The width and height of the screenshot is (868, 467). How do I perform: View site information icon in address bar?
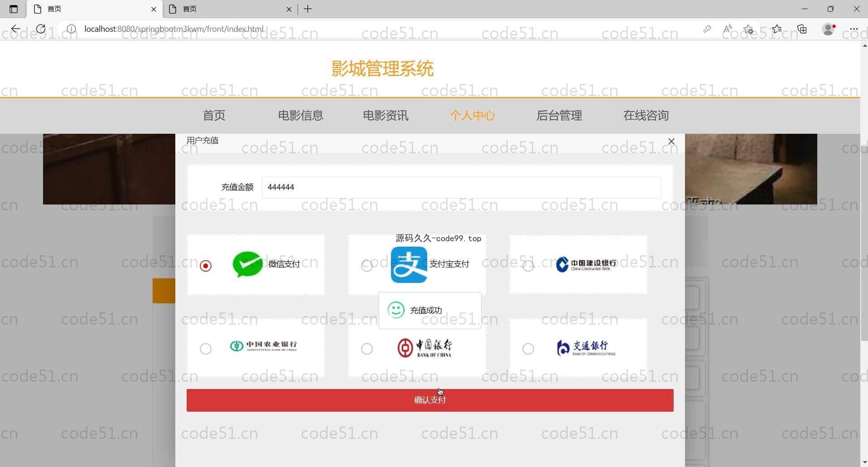pyautogui.click(x=71, y=29)
